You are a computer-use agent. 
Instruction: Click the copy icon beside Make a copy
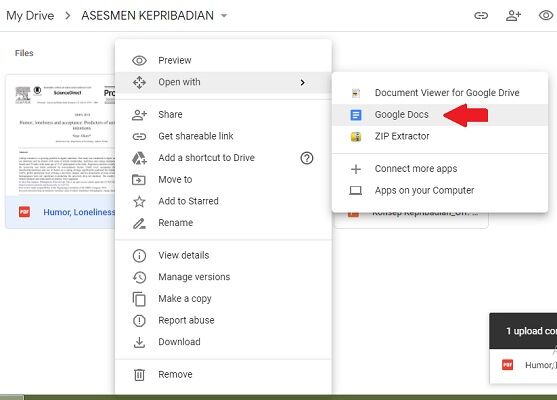(x=139, y=299)
